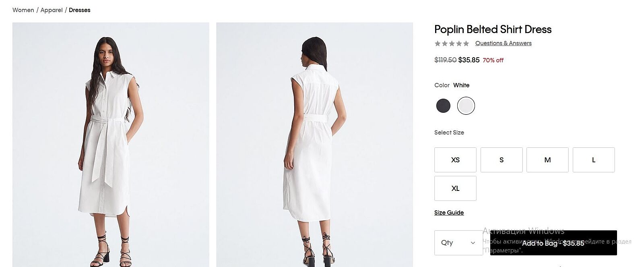644x267 pixels.
Task: Click the Qty dropdown chevron arrow
Action: point(473,243)
